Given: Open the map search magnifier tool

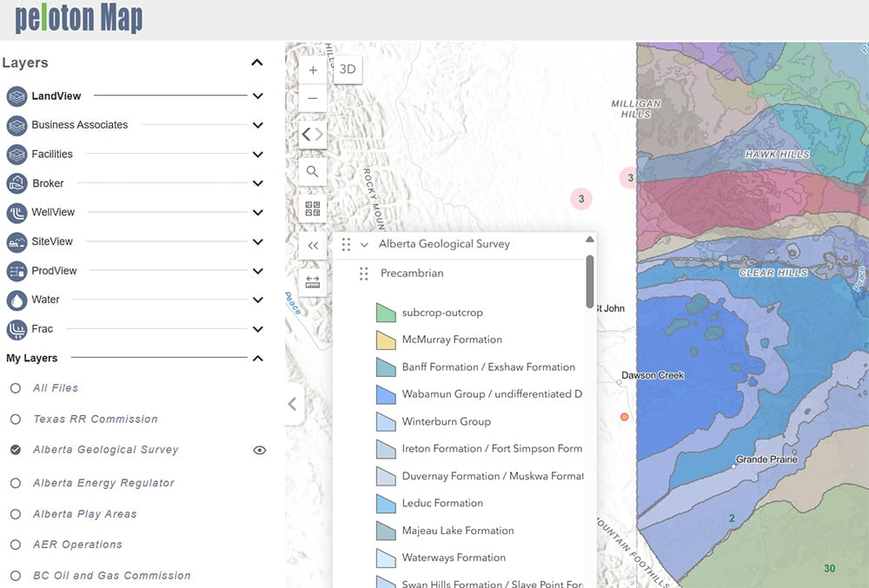Looking at the screenshot, I should (313, 172).
